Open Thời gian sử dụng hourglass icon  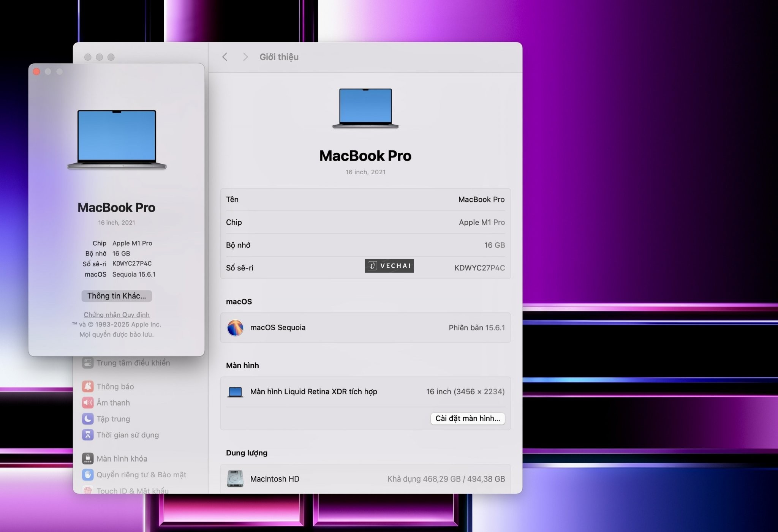coord(88,435)
